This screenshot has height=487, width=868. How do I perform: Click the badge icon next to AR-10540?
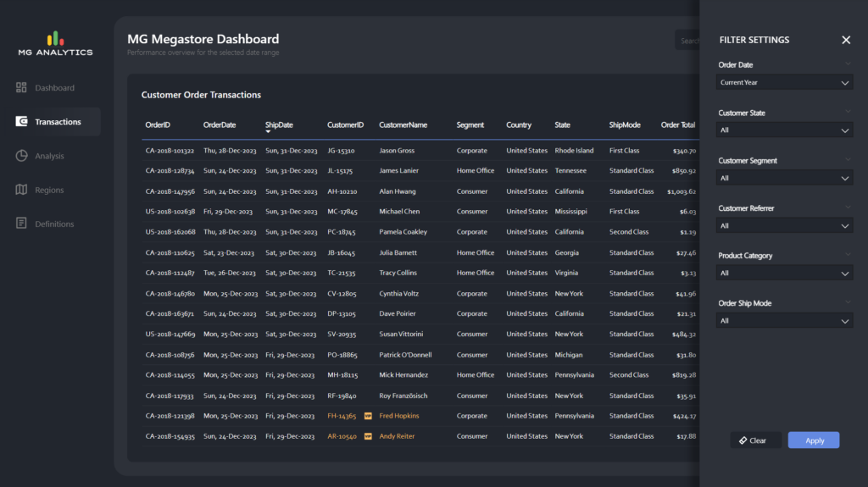pyautogui.click(x=368, y=436)
